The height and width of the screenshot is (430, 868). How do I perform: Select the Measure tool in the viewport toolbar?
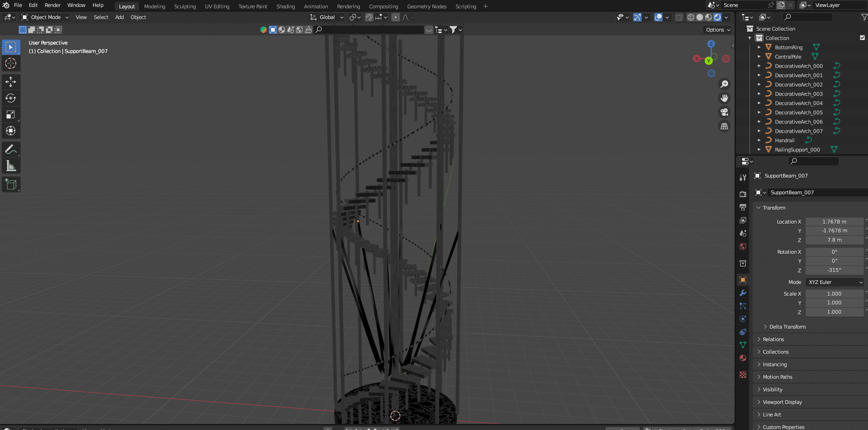tap(11, 165)
